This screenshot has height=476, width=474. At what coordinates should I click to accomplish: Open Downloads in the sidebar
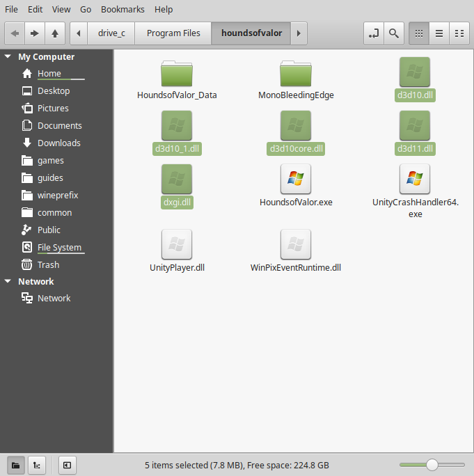point(56,143)
